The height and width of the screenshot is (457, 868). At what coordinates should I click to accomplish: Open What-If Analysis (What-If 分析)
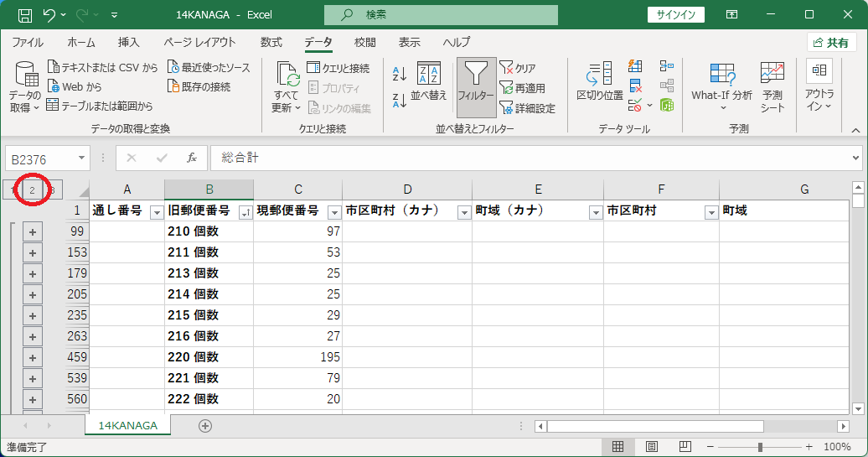click(722, 86)
